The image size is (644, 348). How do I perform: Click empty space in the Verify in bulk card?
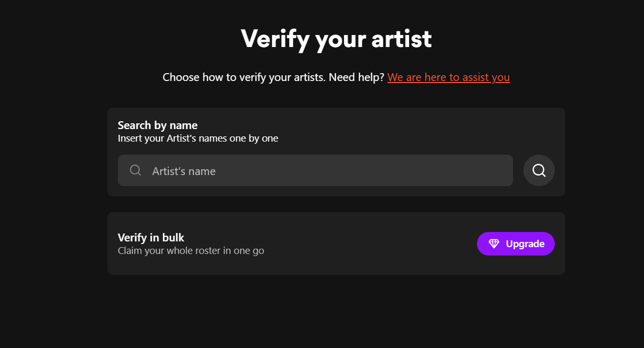tap(365, 243)
